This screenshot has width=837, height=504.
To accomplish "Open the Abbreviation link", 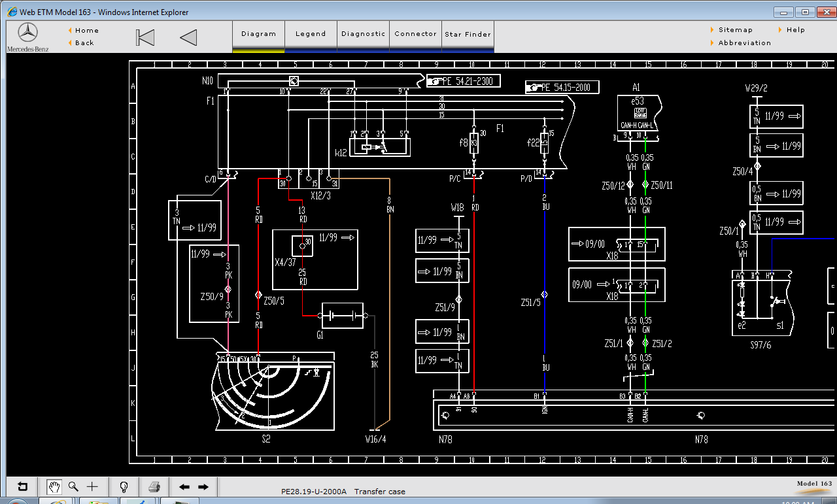I will coord(744,43).
